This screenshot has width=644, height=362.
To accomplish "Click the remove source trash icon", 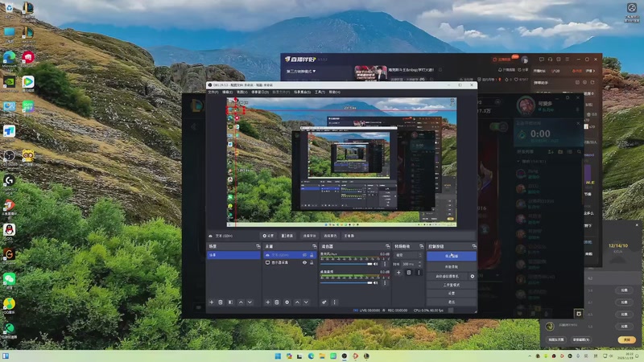I will 277,302.
